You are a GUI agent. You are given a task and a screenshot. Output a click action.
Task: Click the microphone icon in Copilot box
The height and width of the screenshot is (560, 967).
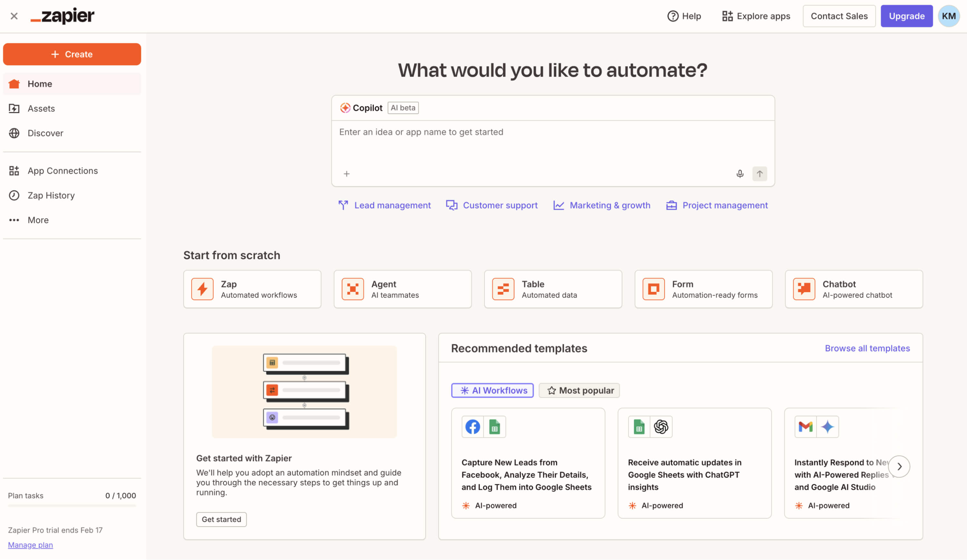coord(740,174)
